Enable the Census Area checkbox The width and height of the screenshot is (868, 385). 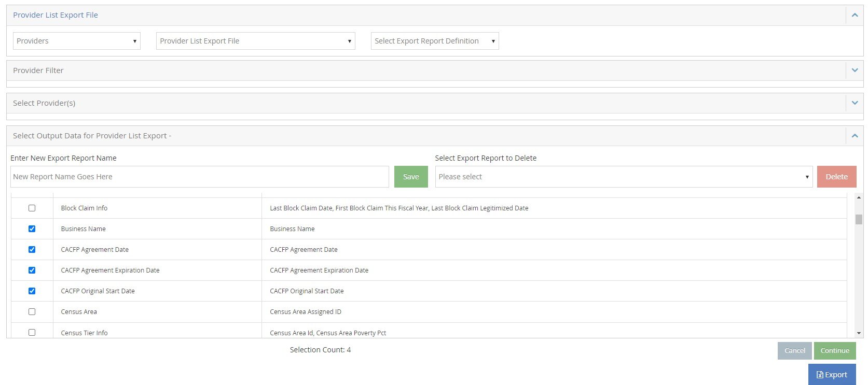[x=32, y=312]
